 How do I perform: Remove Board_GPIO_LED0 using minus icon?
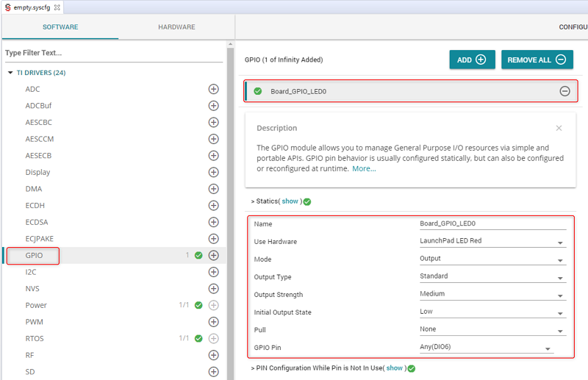564,91
